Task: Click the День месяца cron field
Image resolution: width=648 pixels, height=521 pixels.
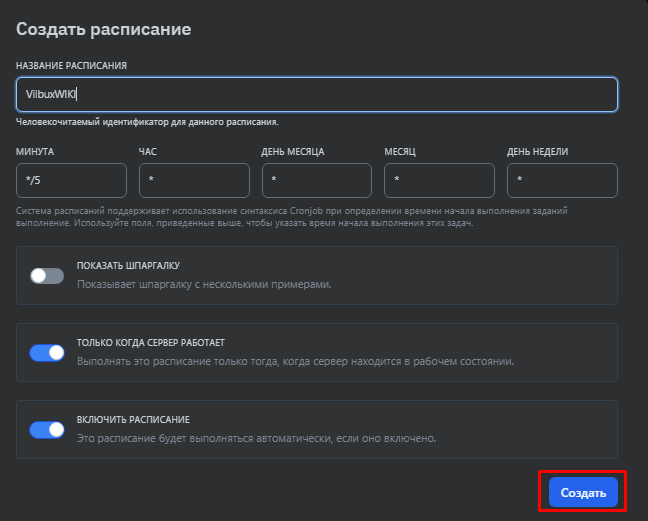Action: pos(317,180)
